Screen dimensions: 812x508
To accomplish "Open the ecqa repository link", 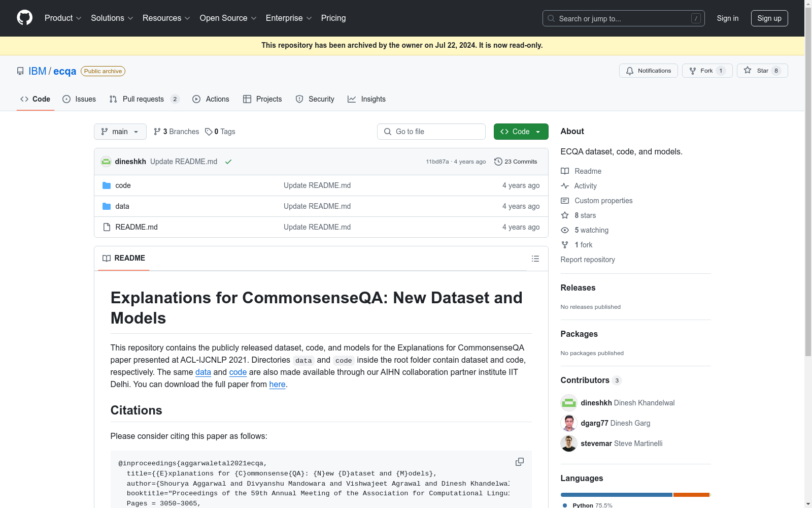I will point(65,71).
